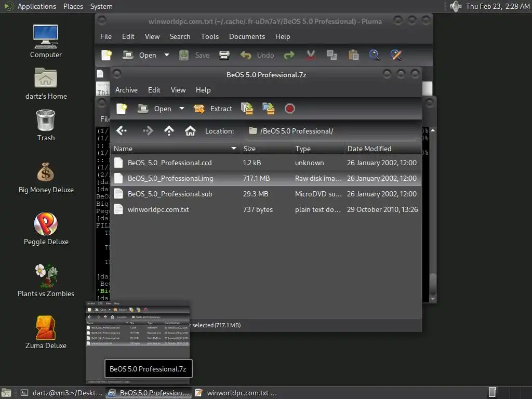Select the Plants vs Zombies desktop icon

(x=46, y=281)
